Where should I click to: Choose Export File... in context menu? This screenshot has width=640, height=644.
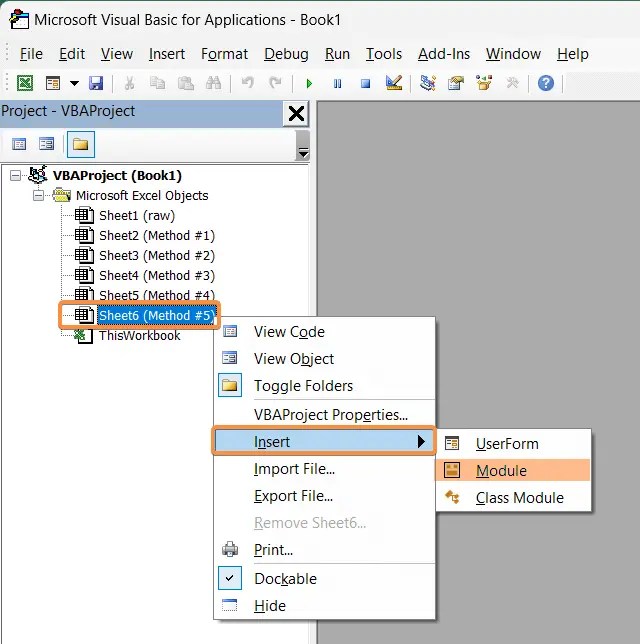click(325, 496)
